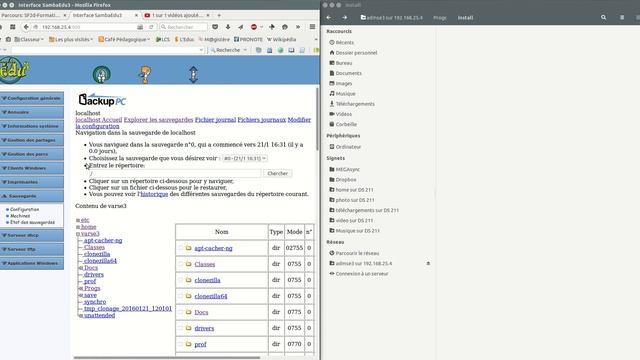Open the Firefox downloads arrow
Image resolution: width=640 pixels, height=360 pixels.
point(228,27)
